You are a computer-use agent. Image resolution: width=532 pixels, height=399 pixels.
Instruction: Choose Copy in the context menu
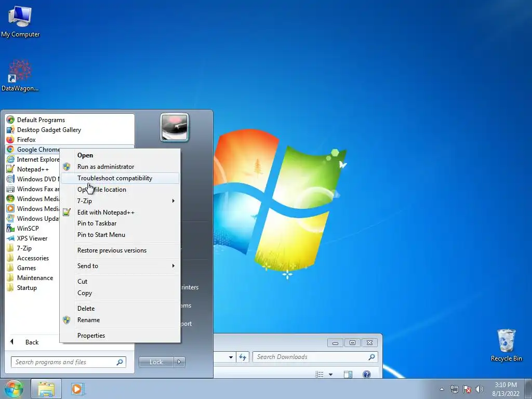point(120,293)
